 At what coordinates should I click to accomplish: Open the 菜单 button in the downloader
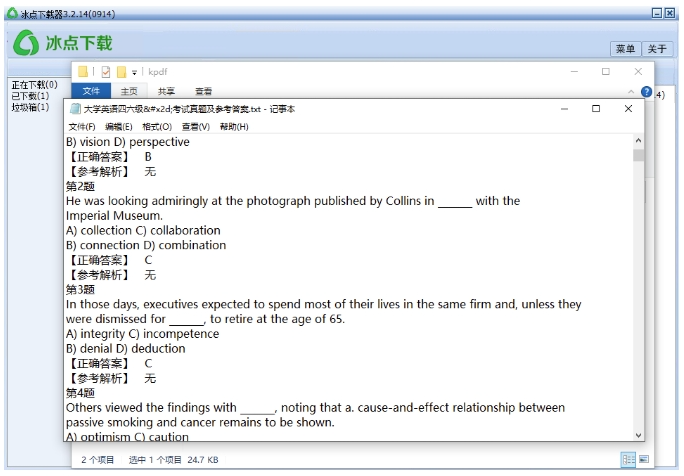pos(625,48)
